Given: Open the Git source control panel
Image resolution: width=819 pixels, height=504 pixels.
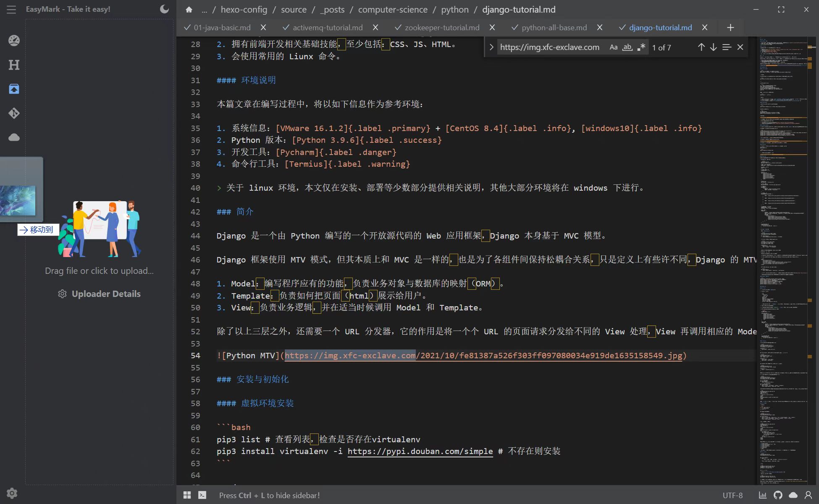Looking at the screenshot, I should 14,113.
